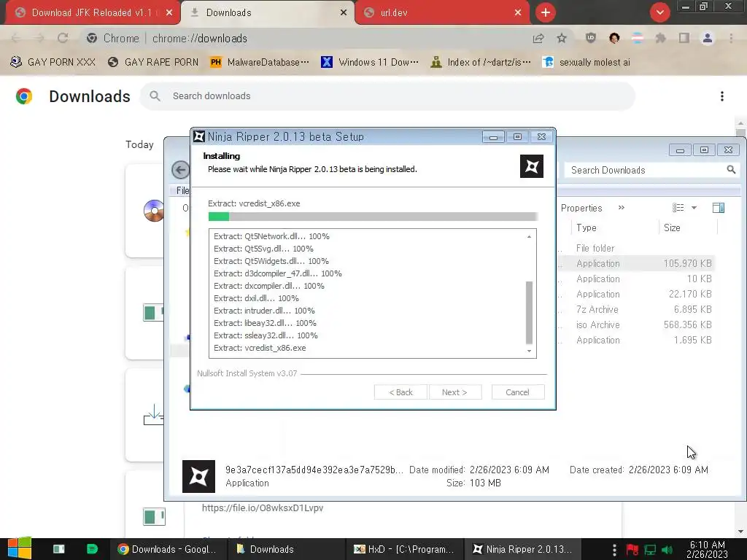Viewport: 747px width, 560px height.
Task: Open green app icon in taskbar
Action: [92, 549]
